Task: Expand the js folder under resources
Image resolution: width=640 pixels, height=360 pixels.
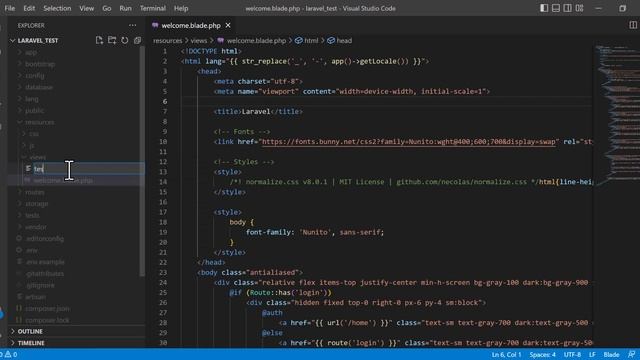Action: [32, 145]
